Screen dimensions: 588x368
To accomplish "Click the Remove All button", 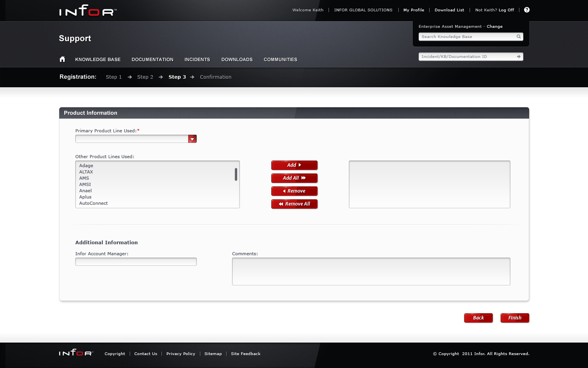I will pyautogui.click(x=294, y=204).
